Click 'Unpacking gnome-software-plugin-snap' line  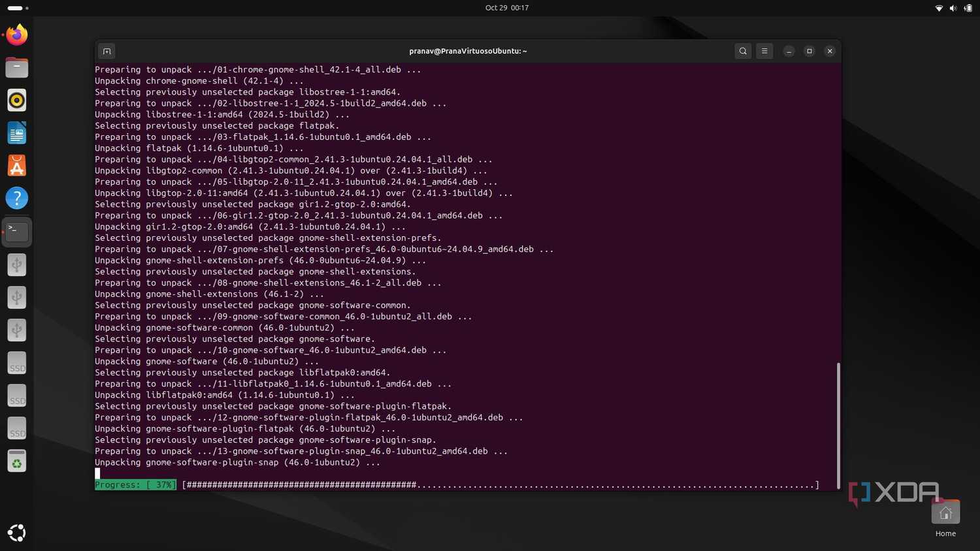[238, 462]
